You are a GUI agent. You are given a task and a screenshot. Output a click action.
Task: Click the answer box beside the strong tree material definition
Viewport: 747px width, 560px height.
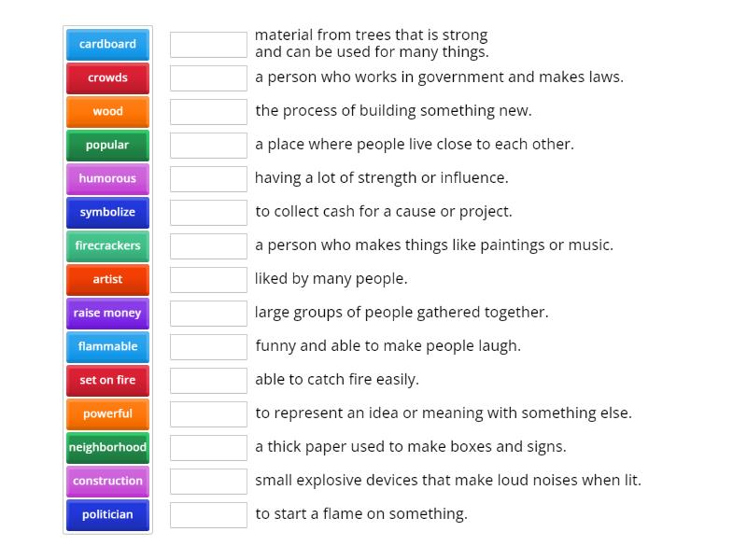[x=208, y=42]
